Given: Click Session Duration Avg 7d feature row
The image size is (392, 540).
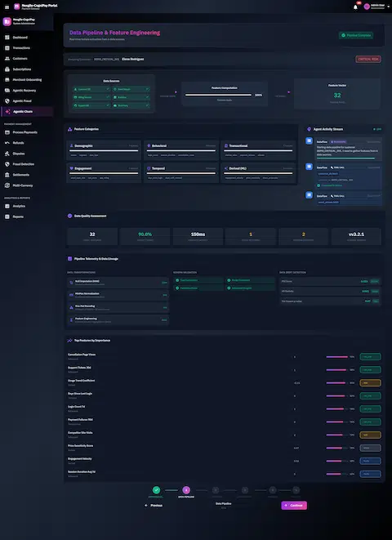Looking at the screenshot, I should pyautogui.click(x=225, y=474).
